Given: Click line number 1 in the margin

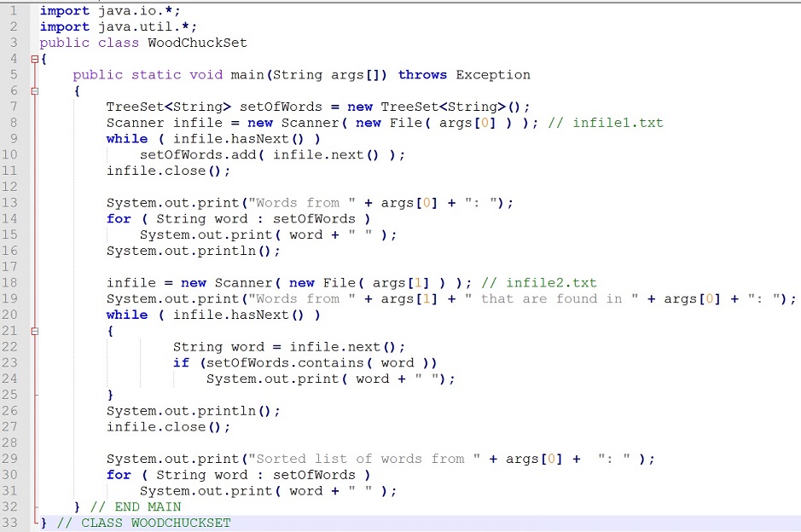Looking at the screenshot, I should (x=14, y=11).
